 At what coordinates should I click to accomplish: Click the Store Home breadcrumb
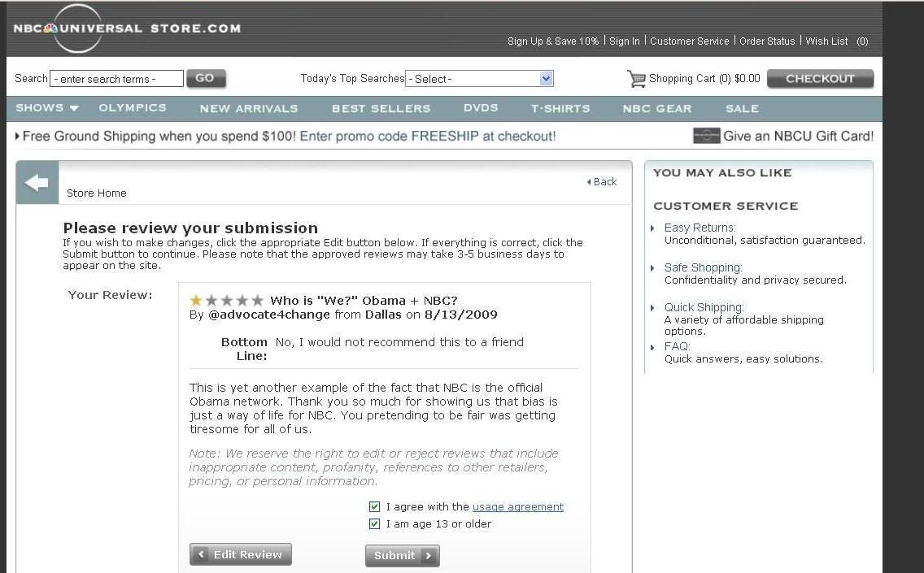97,193
